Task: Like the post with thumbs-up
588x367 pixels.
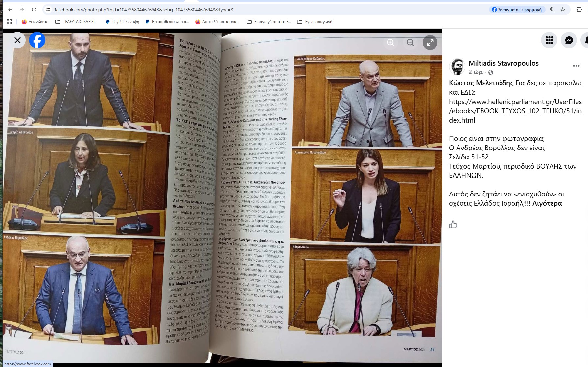Action: click(453, 225)
